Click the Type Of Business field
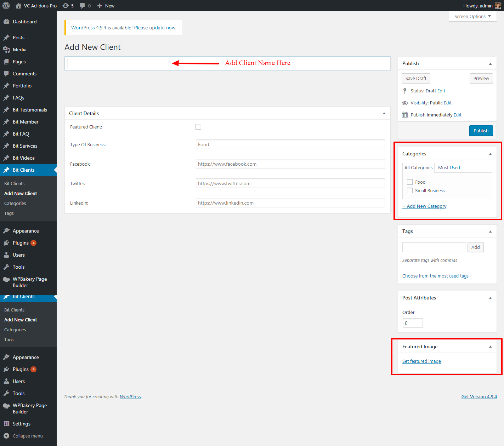 (x=290, y=144)
